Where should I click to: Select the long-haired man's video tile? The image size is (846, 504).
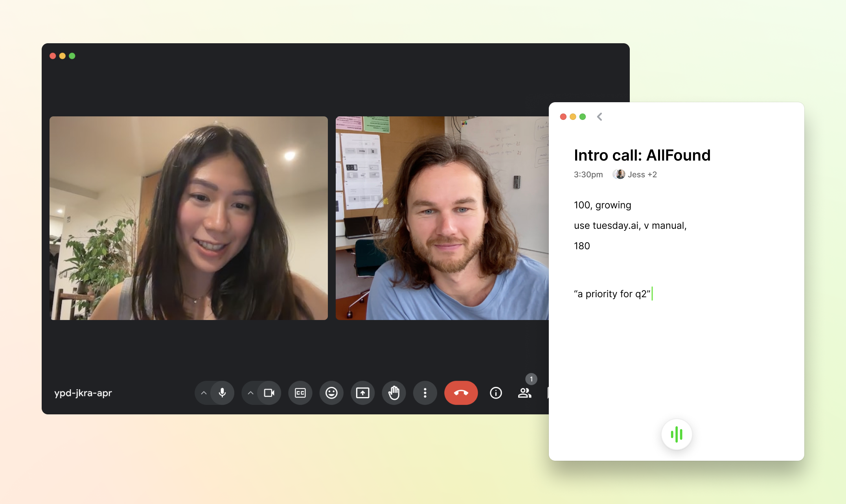442,218
